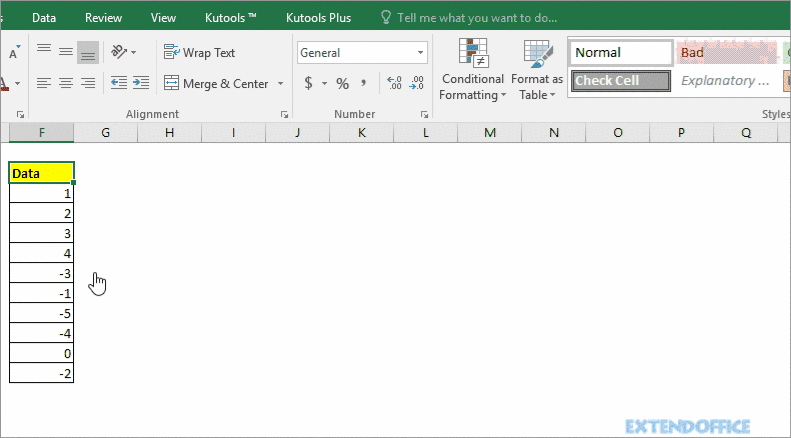Viewport: 791px width, 438px height.
Task: Apply Accounting Number Format dollar icon
Action: (308, 83)
